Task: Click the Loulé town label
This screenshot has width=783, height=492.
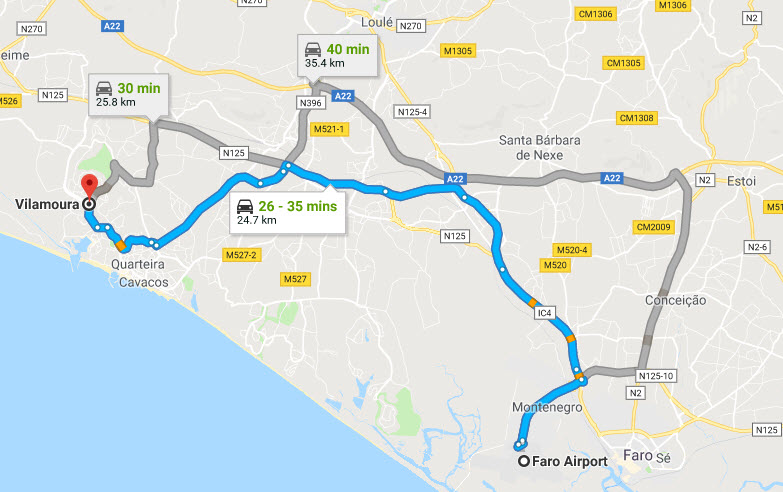Action: click(x=377, y=22)
